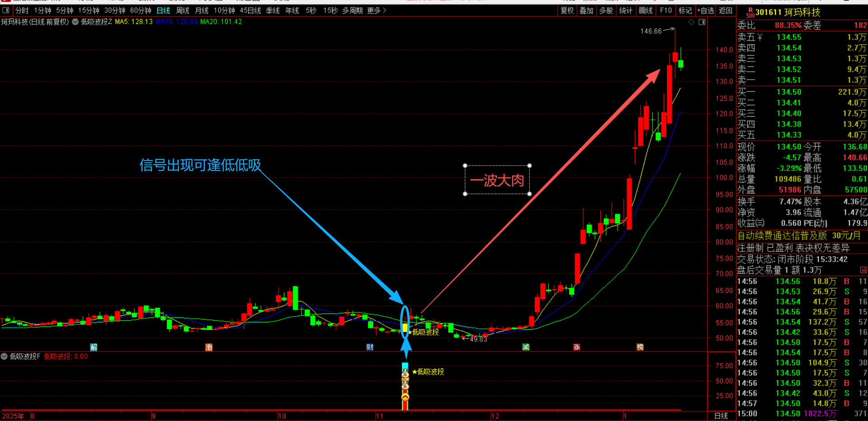This screenshot has height=421, width=868.
Task: Open the 统计 statistics tool
Action: pos(626,10)
